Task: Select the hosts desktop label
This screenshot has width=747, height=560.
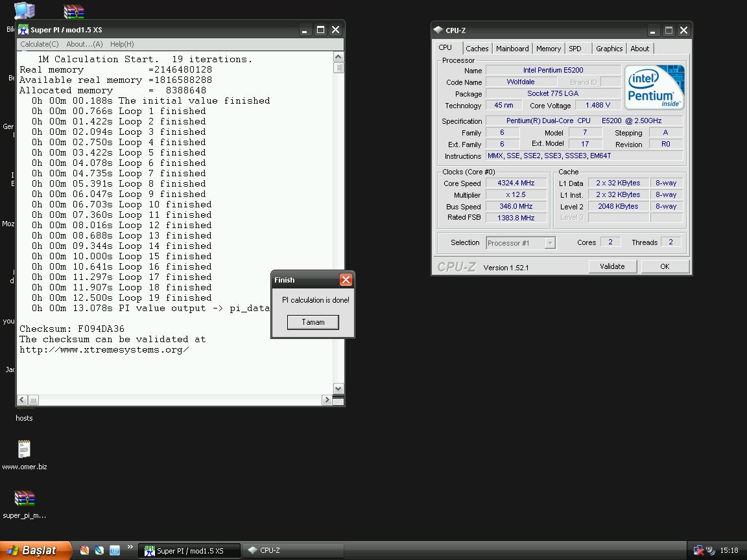Action: click(24, 418)
